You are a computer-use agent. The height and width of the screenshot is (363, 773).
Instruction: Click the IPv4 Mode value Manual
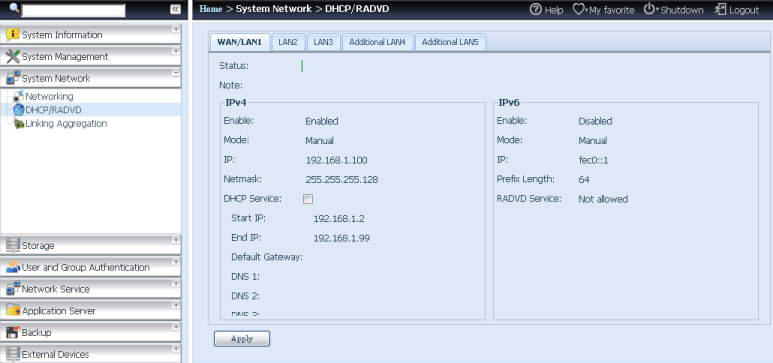pos(319,141)
